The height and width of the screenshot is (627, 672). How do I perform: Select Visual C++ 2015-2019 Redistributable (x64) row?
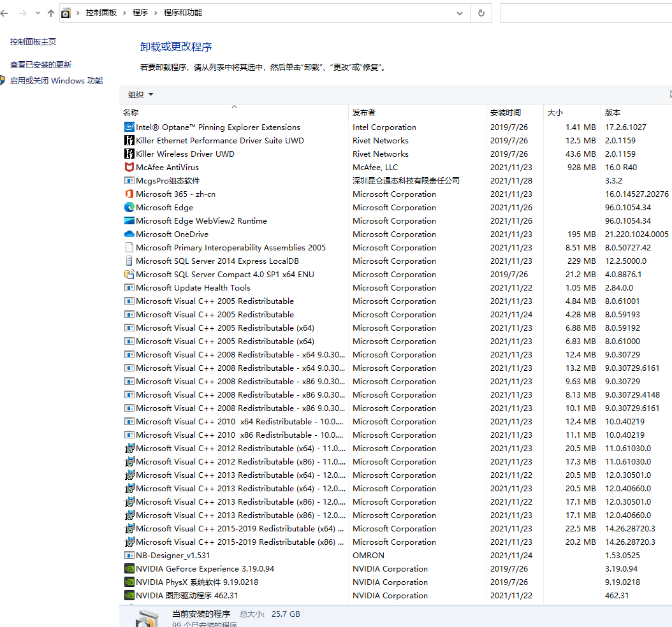point(395,528)
